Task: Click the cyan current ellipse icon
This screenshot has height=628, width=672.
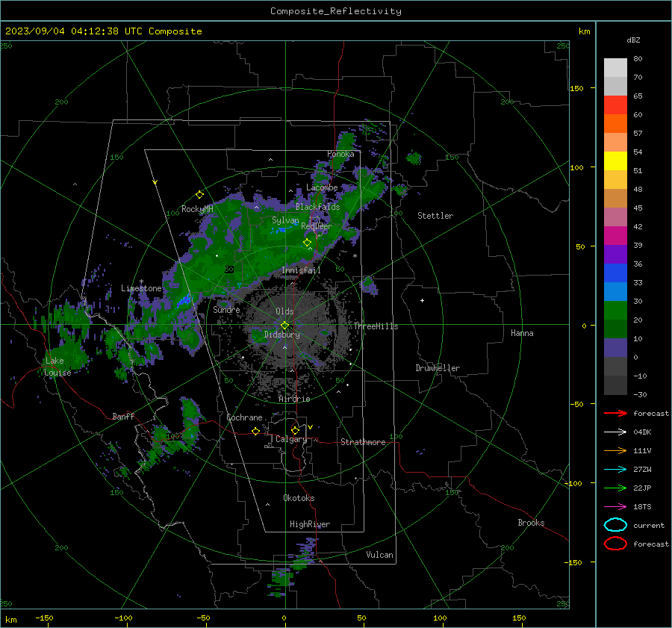Action: 615,525
